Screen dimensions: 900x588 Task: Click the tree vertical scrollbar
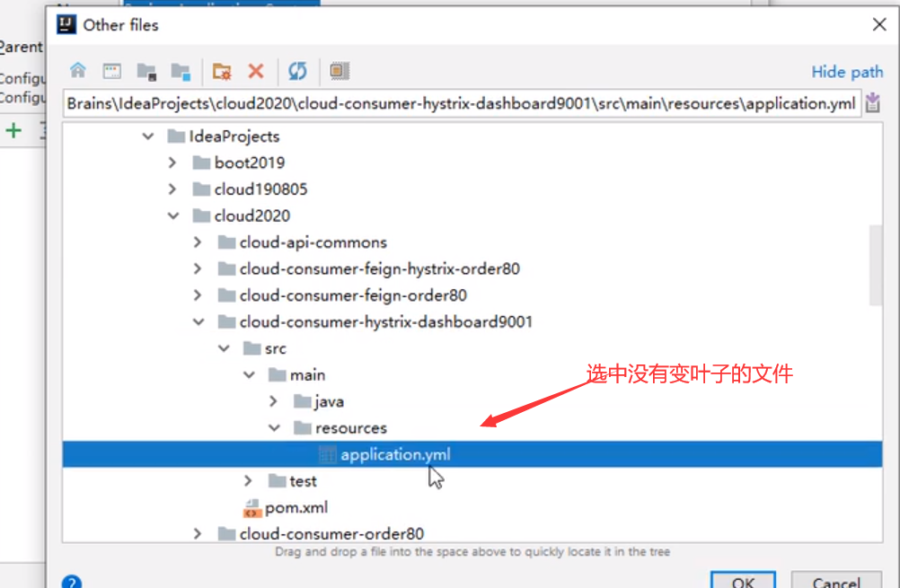(876, 265)
